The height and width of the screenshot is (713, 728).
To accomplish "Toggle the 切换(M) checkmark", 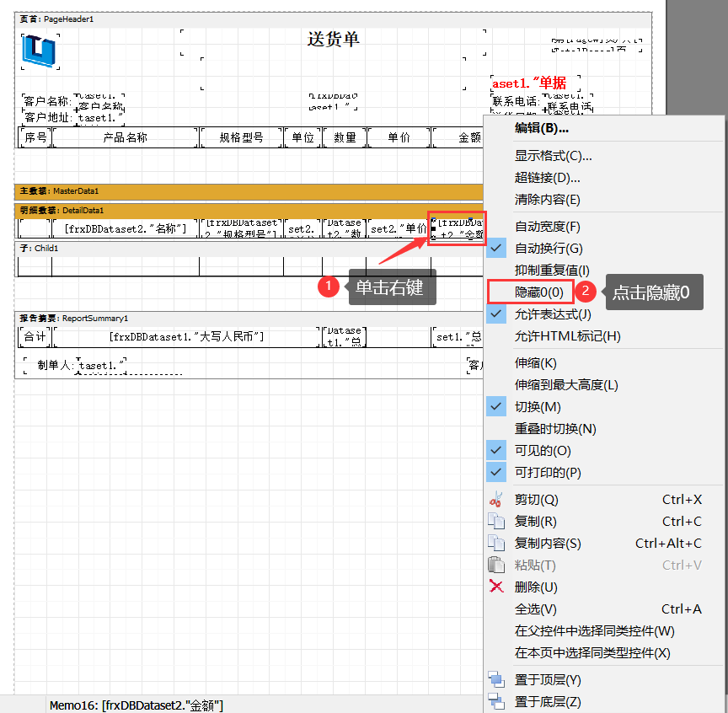I will tap(495, 406).
